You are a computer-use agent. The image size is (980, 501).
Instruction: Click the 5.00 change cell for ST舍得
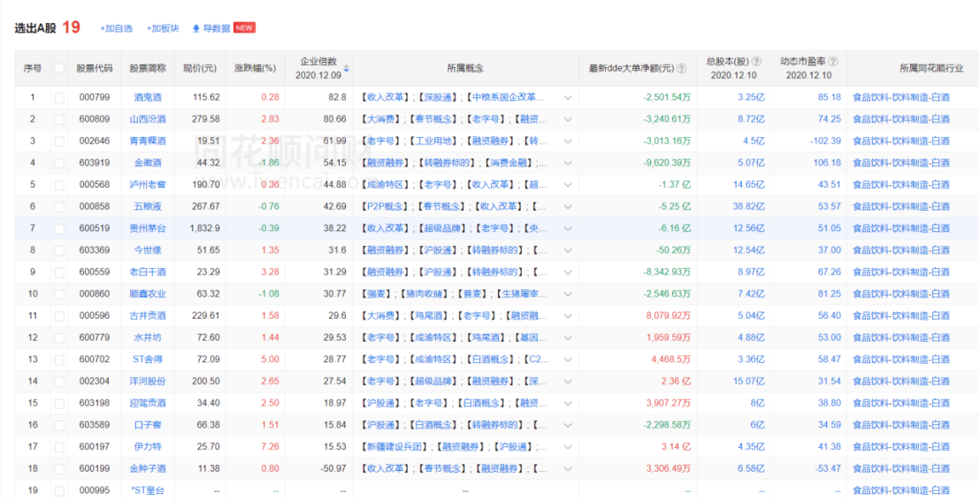(x=270, y=359)
